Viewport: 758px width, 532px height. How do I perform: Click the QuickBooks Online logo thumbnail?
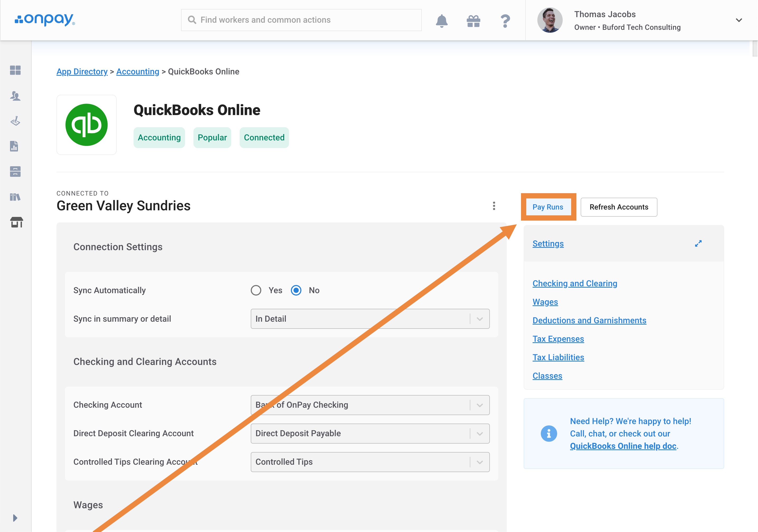pyautogui.click(x=87, y=125)
